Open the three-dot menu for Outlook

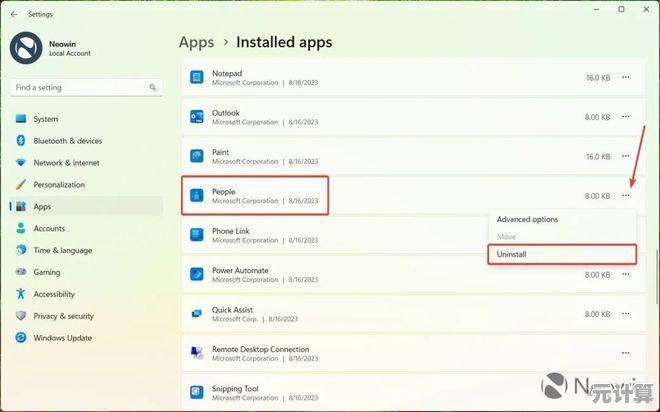pos(626,117)
